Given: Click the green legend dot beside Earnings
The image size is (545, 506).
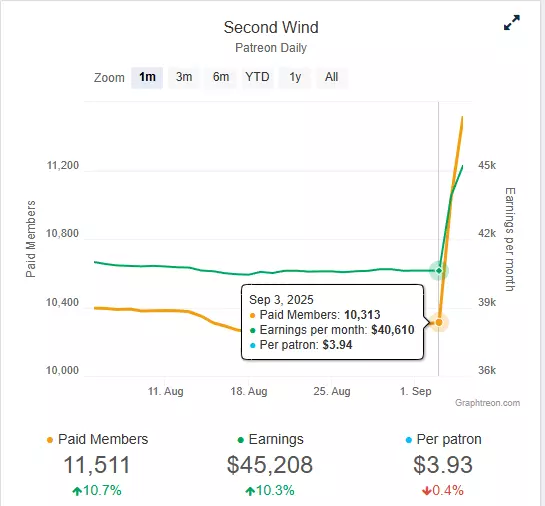Looking at the screenshot, I should coord(241,440).
